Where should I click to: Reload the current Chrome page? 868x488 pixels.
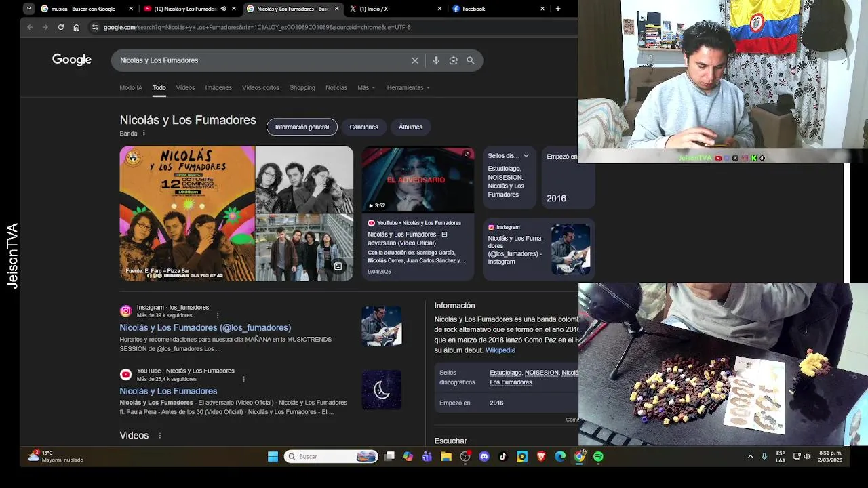tap(61, 27)
